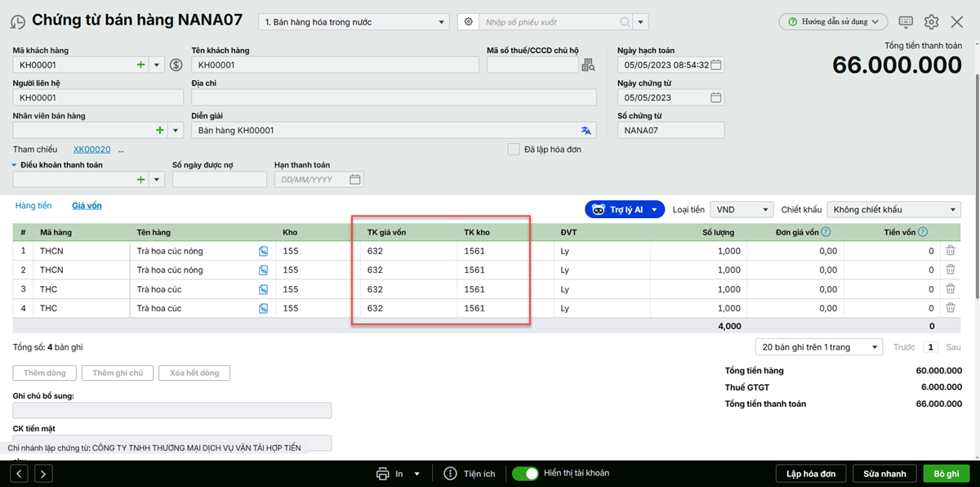This screenshot has height=487, width=980.
Task: Click the print icon labeled In
Action: tap(383, 474)
